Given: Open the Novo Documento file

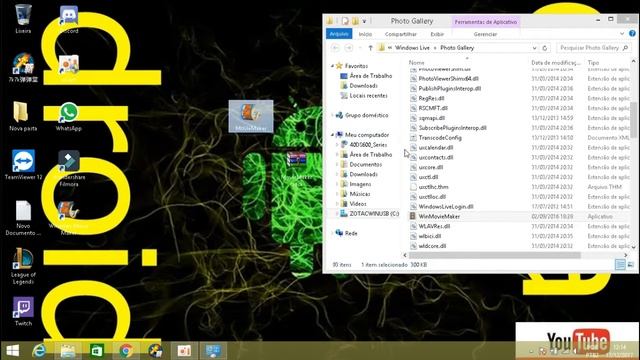Looking at the screenshot, I should coord(23,218).
